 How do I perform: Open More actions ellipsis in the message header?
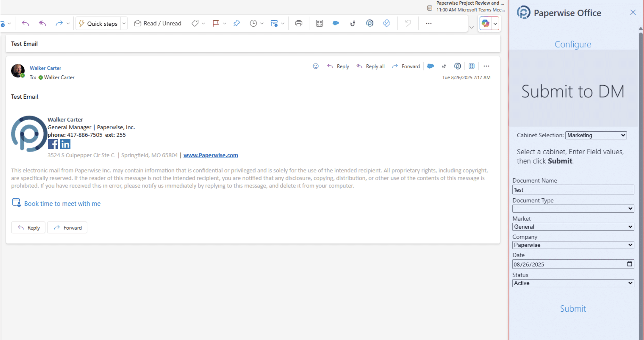pos(486,66)
